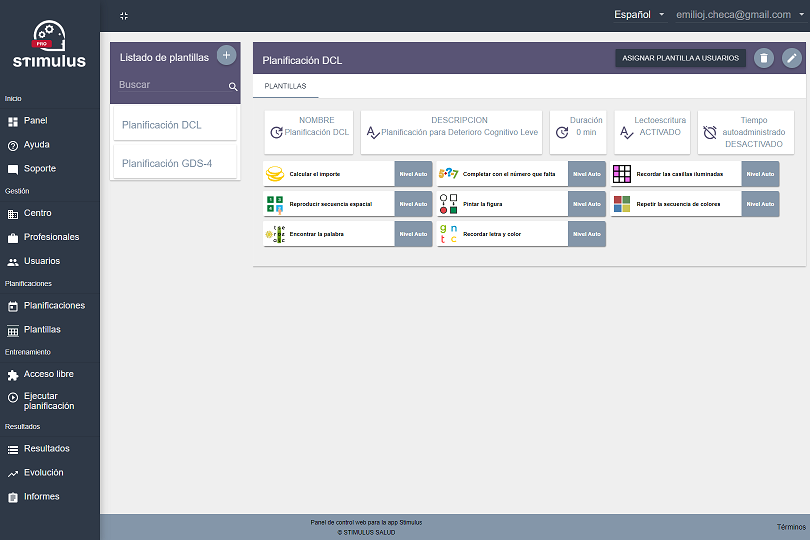Click the add template plus icon
This screenshot has width=810, height=540.
(x=226, y=55)
